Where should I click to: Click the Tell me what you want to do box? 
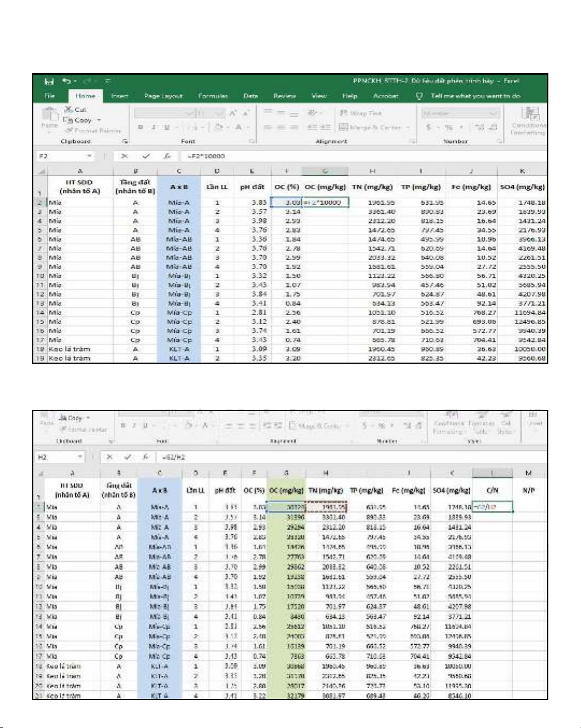pos(475,96)
